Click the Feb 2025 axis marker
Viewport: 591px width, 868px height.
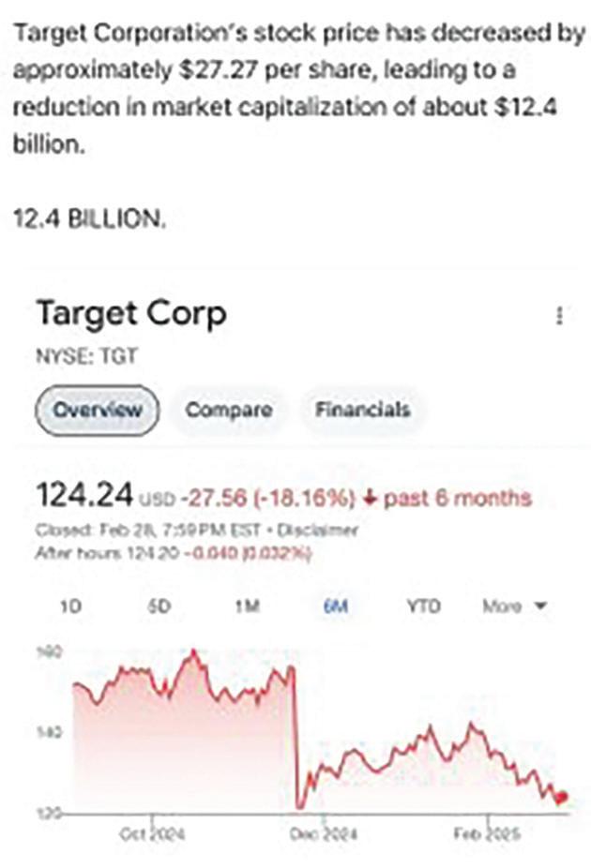[x=488, y=833]
